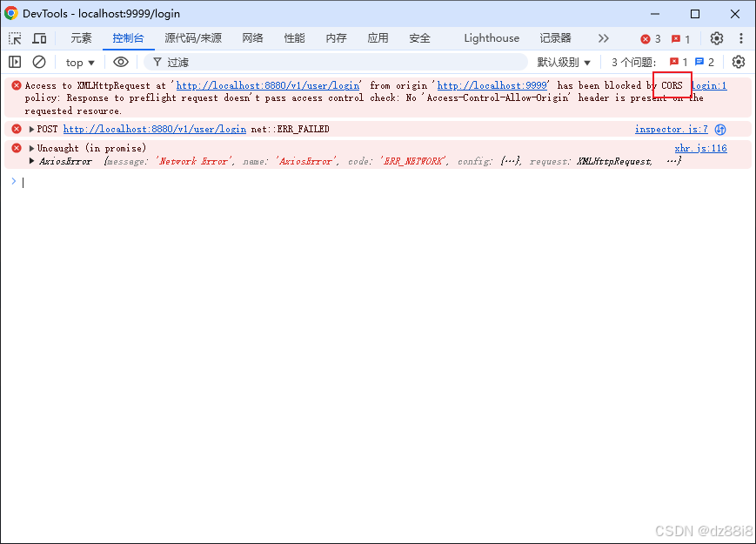Screen dimensions: 756x544
Task: Expand the POST net::ERR_FAILED error details
Action: point(31,129)
